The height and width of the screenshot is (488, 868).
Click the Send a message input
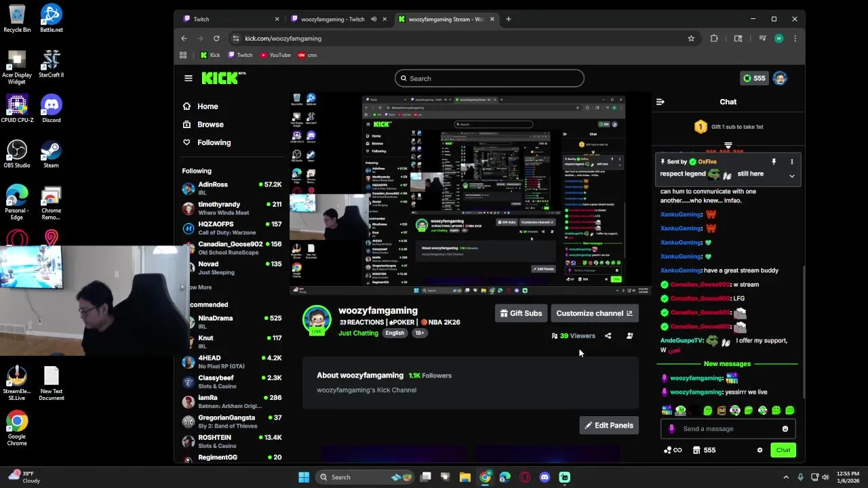tap(728, 428)
